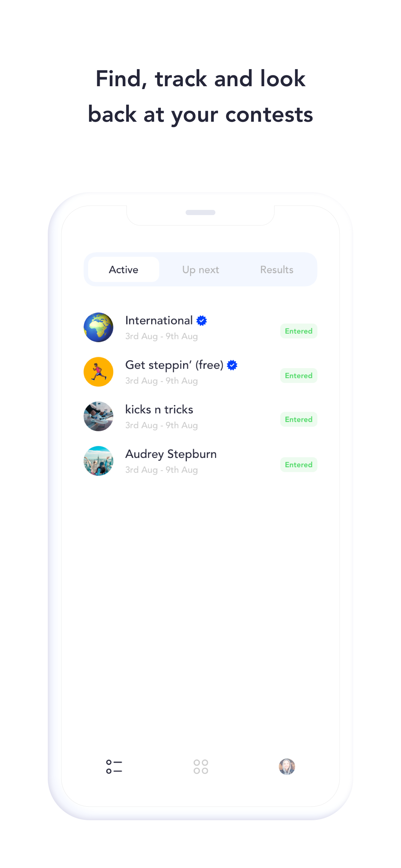Image resolution: width=401 pixels, height=868 pixels.
Task: Tap the yellow runner icon for Get steppin'
Action: point(98,372)
